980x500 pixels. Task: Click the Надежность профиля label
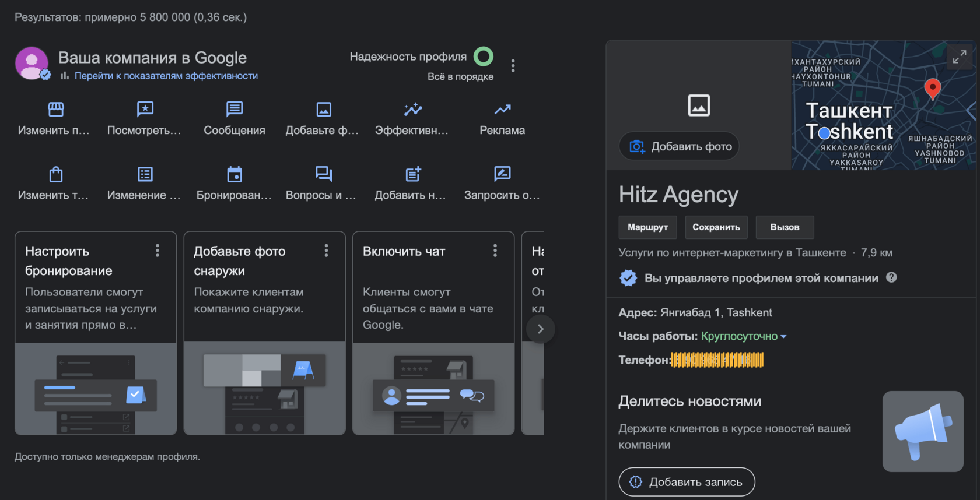click(x=408, y=57)
